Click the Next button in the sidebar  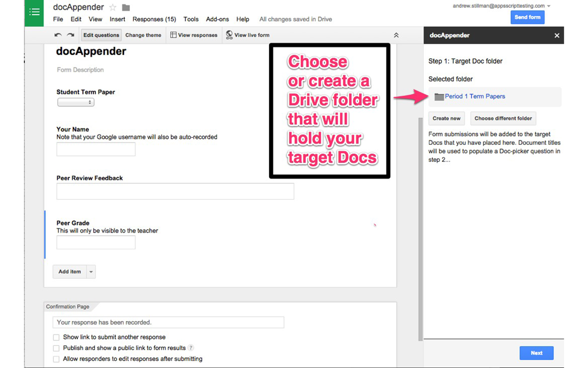[537, 353]
